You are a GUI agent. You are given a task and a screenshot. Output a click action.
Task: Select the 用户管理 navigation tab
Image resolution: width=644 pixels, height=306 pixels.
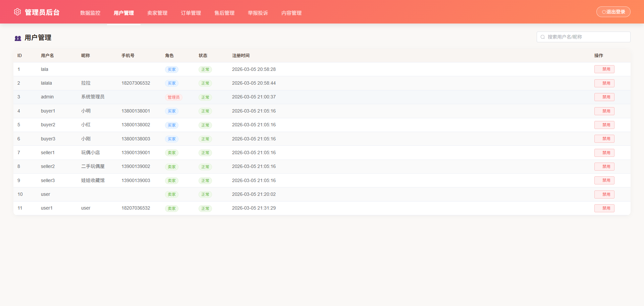coord(124,13)
